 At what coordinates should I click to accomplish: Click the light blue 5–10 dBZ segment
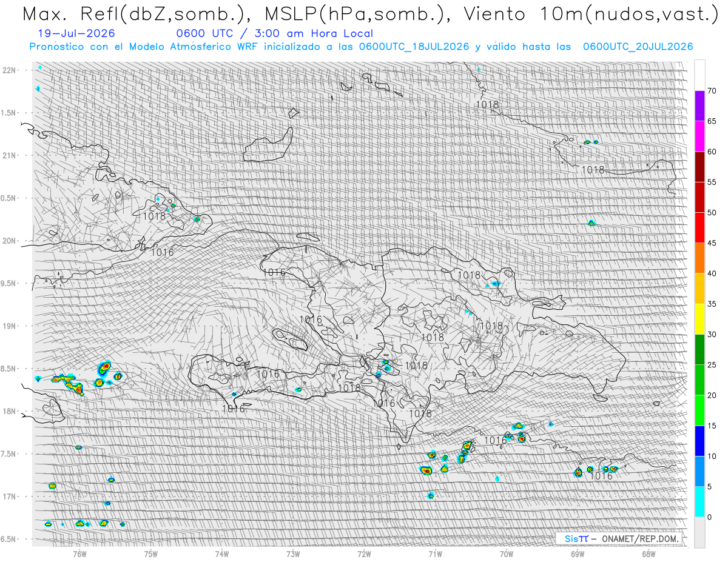(x=699, y=471)
